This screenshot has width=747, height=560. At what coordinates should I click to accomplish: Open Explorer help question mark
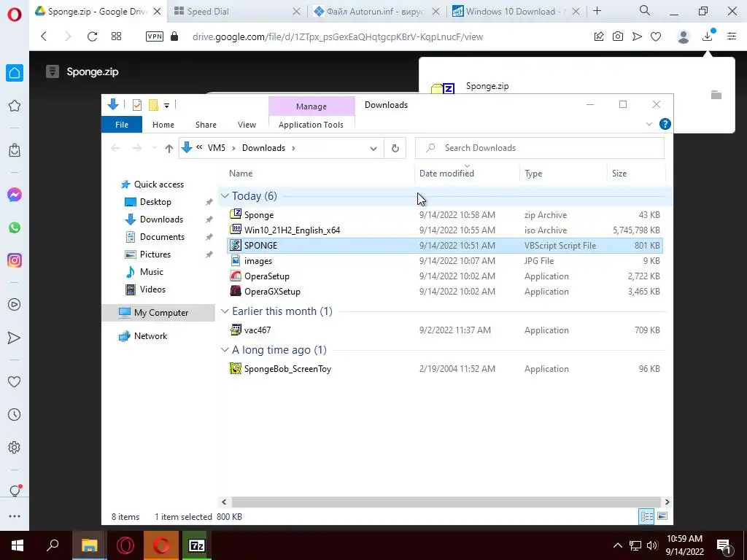coord(665,124)
